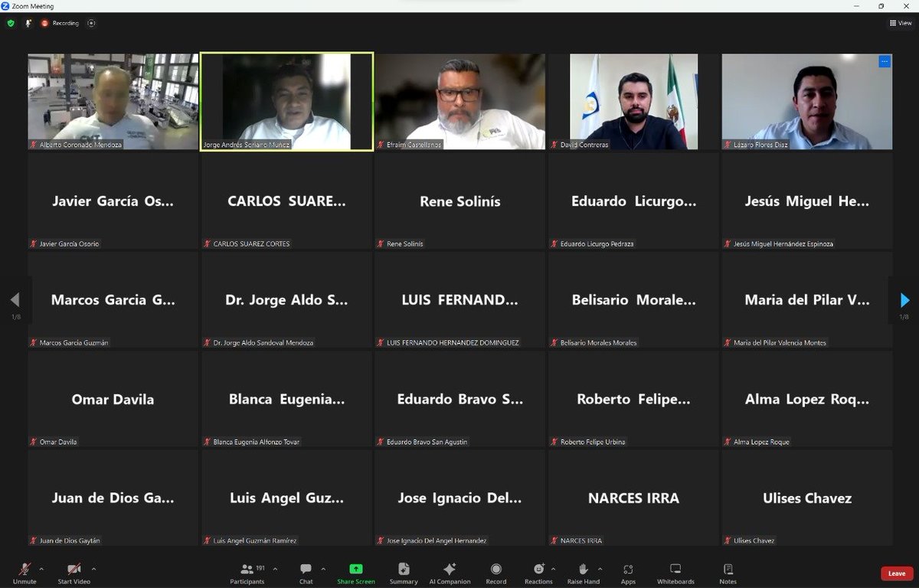Click Eduardo Licurgo Pedraza name label

pos(597,243)
